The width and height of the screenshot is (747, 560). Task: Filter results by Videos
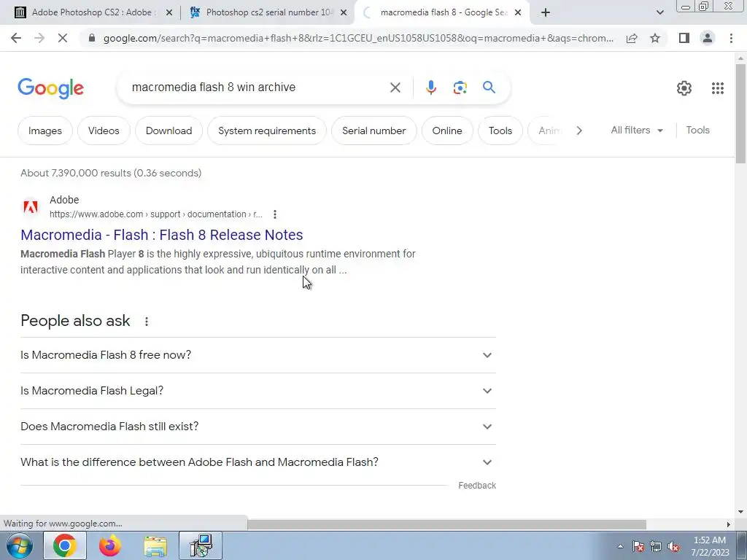tap(104, 131)
